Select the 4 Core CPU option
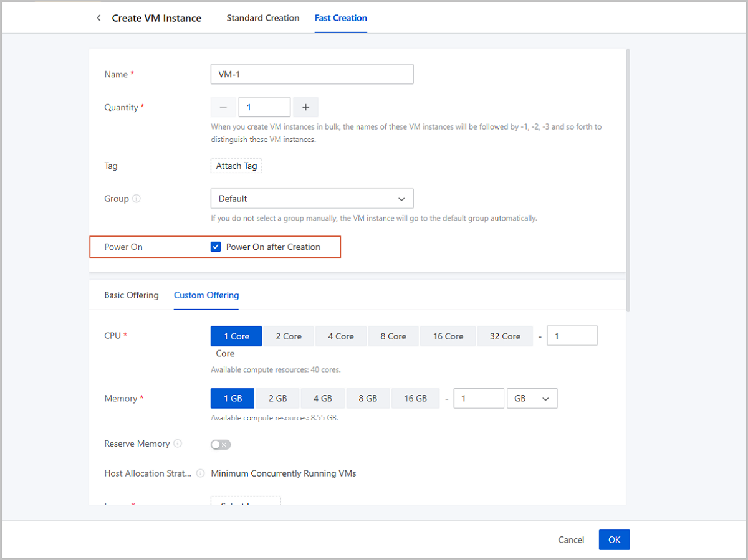 point(341,336)
